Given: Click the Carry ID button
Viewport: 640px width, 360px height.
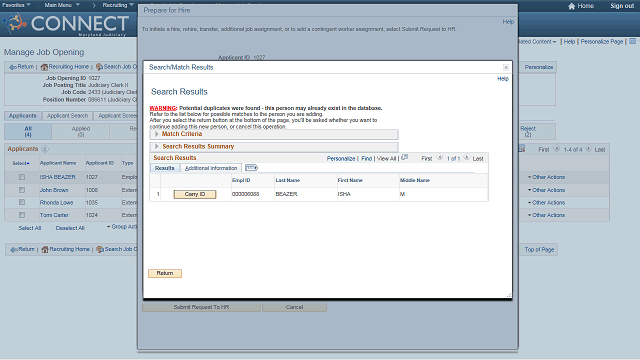Looking at the screenshot, I should coord(195,194).
